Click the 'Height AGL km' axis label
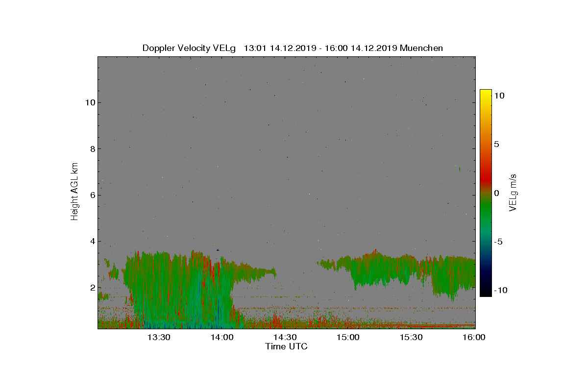Screen dimensions: 588x392 coord(74,191)
